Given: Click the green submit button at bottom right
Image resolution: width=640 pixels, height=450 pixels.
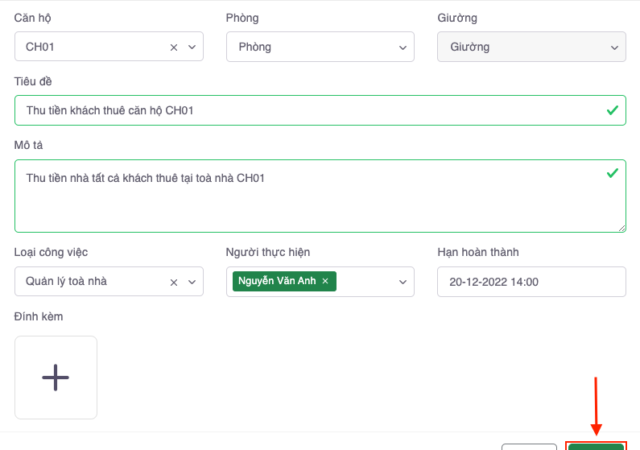Looking at the screenshot, I should click(596, 446).
